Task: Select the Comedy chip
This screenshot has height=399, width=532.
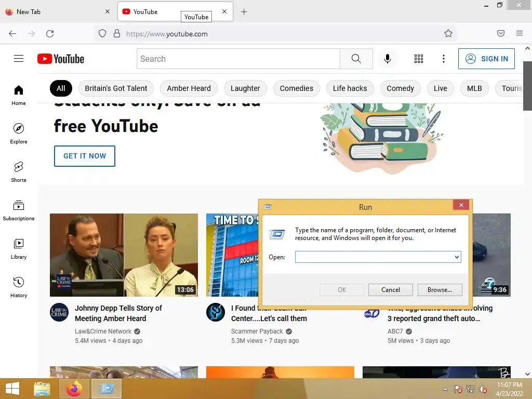Action: click(401, 88)
